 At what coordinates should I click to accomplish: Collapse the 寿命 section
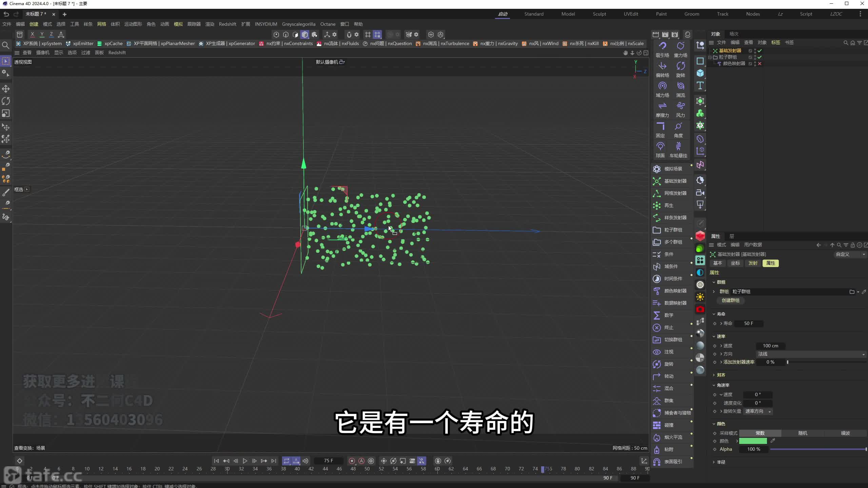pos(714,314)
